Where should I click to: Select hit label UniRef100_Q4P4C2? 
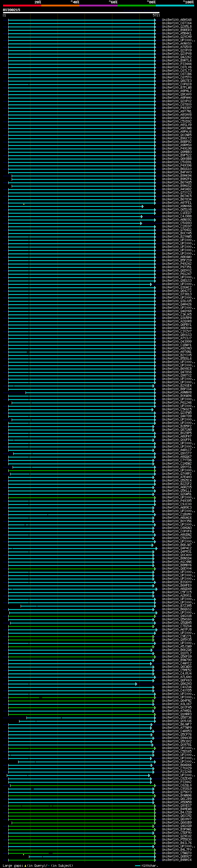(x=177, y=548)
